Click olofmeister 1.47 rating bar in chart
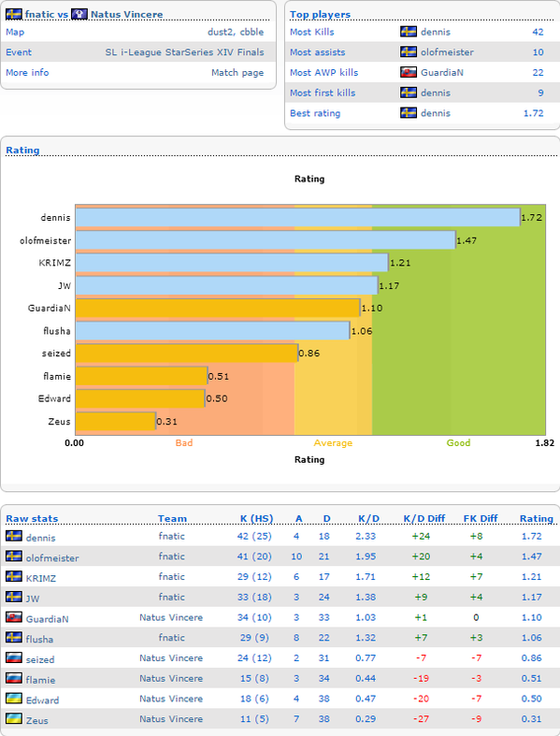Viewport: 560px width, 736px height. click(x=266, y=239)
